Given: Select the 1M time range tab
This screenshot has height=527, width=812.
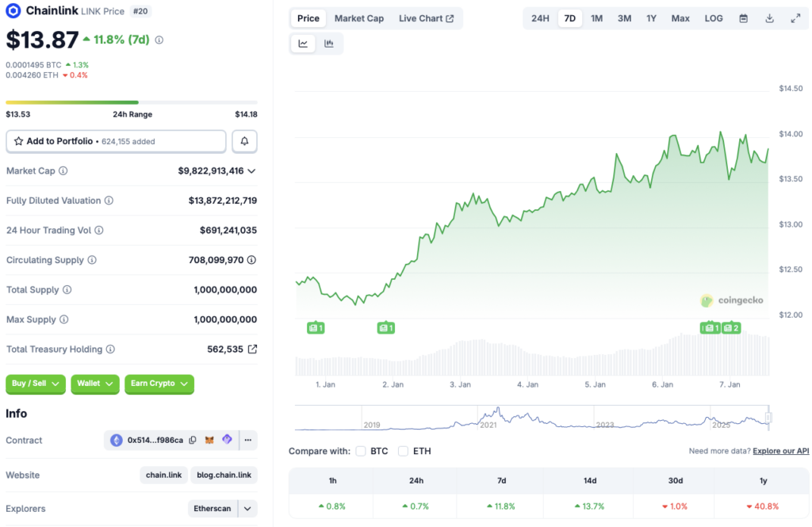Looking at the screenshot, I should tap(596, 18).
